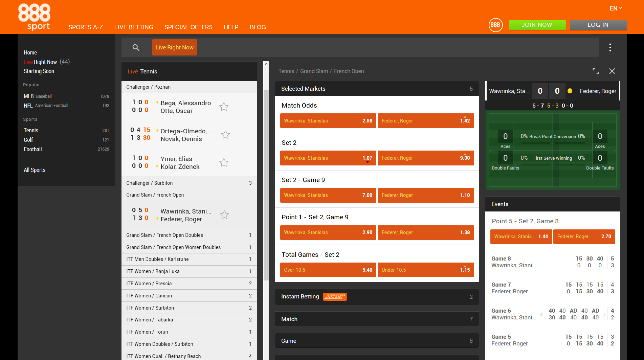This screenshot has width=644, height=360.
Task: Click French Open breadcrumb link
Action: point(349,71)
